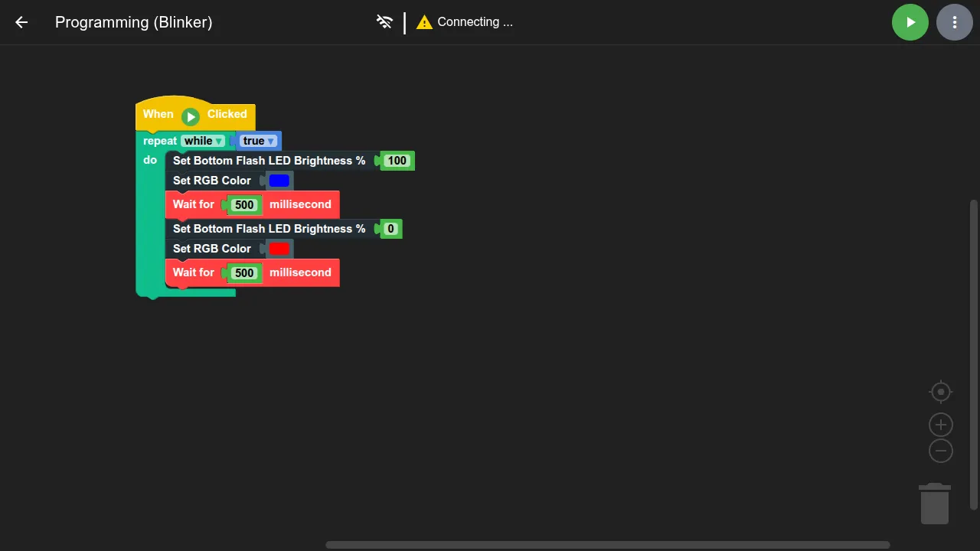Zoom out using the minus icon
The height and width of the screenshot is (551, 980).
(940, 451)
